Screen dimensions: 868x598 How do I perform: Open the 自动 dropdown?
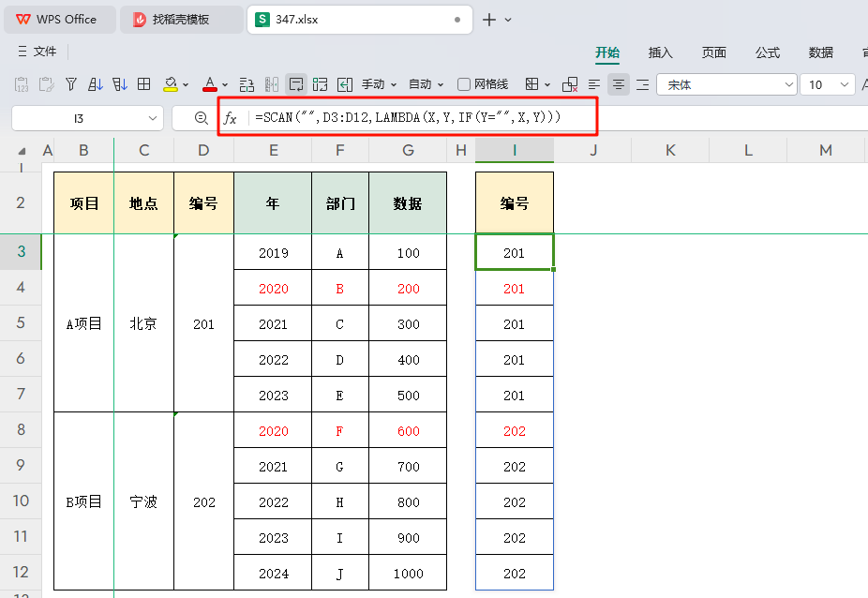coord(426,84)
